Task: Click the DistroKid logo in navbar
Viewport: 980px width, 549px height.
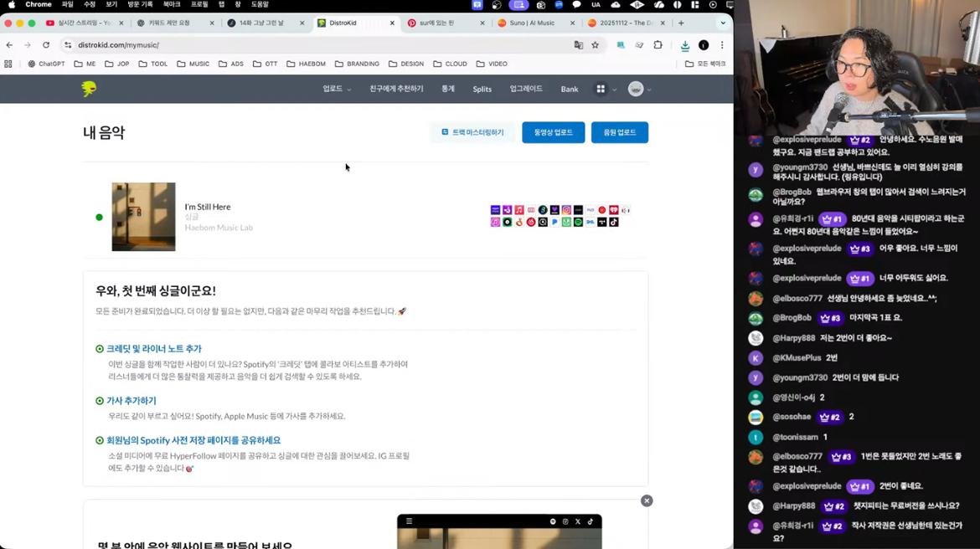Action: [89, 89]
